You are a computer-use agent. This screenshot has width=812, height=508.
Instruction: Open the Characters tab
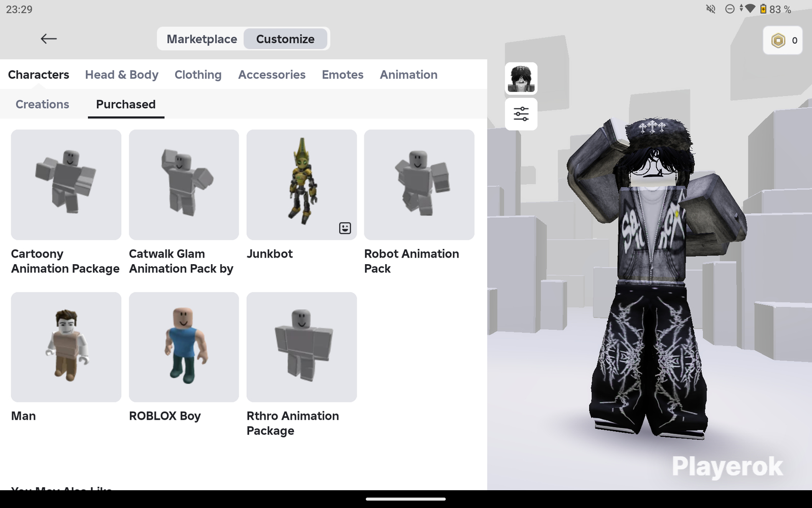39,75
